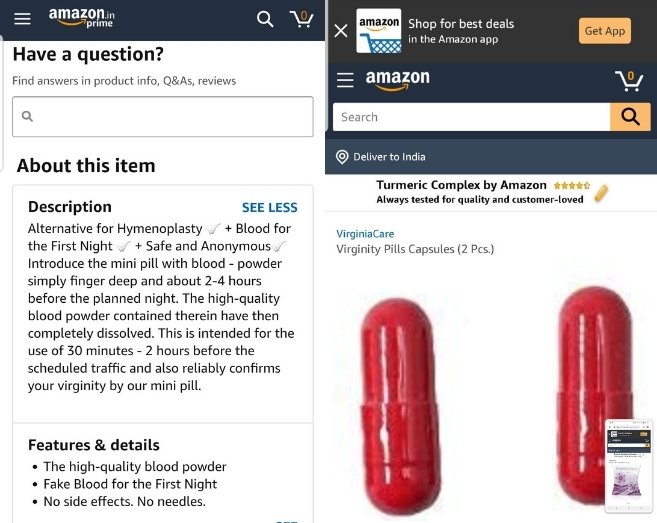Open the hamburger menu in left panel
This screenshot has width=657, height=523.
(23, 19)
